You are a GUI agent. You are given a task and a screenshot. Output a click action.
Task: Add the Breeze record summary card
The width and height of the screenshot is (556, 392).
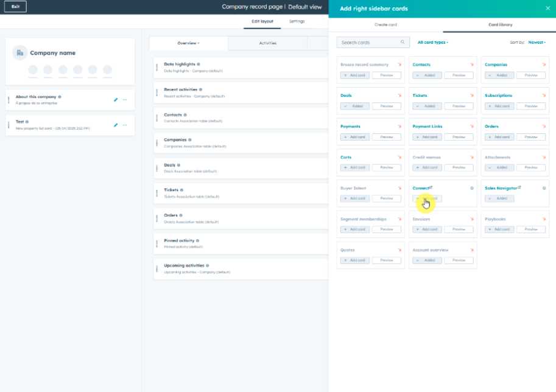click(354, 75)
